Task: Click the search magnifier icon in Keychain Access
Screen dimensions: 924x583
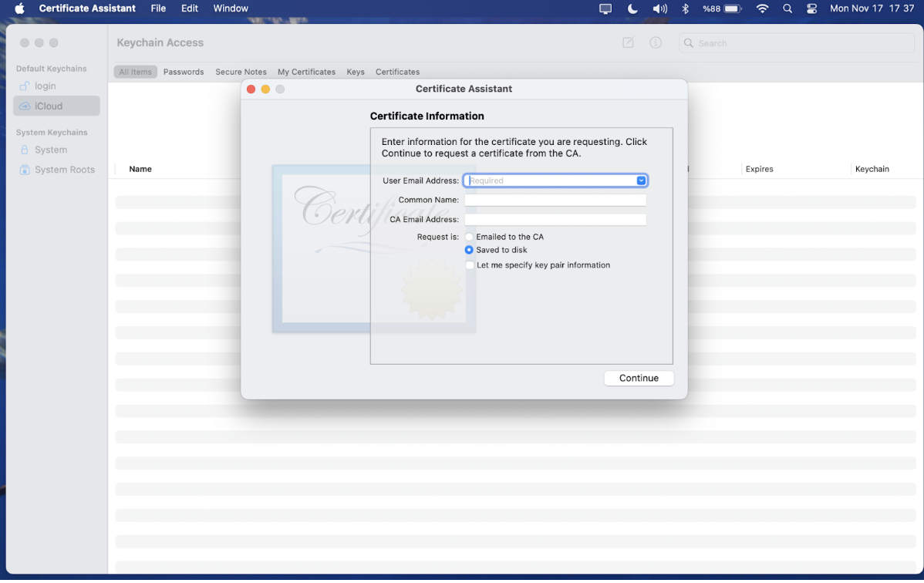Action: (x=688, y=43)
